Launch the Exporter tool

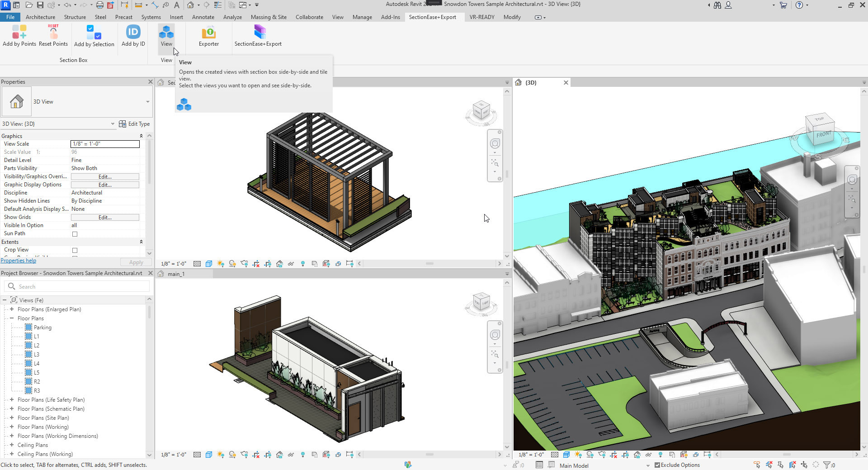coord(208,35)
